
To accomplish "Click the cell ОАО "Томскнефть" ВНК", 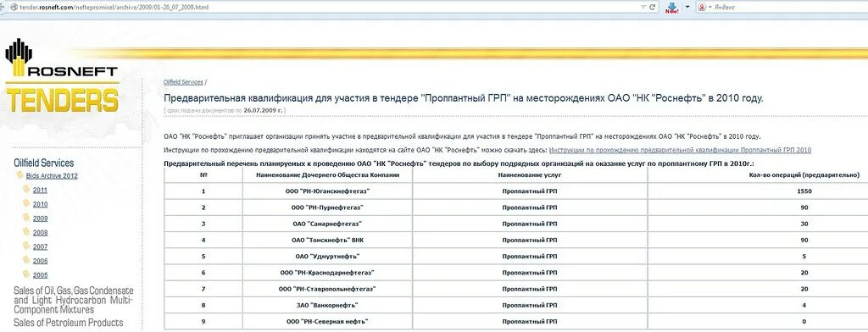I will [327, 241].
